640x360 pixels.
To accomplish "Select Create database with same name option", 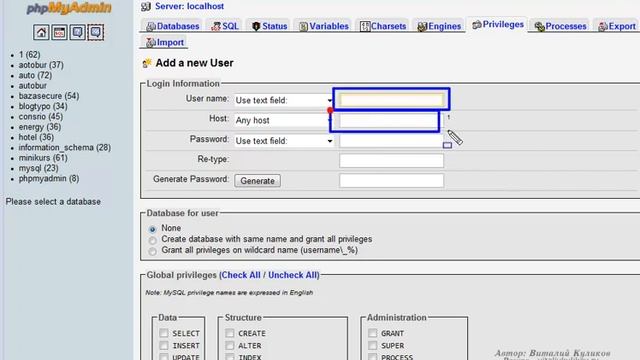I will click(152, 240).
